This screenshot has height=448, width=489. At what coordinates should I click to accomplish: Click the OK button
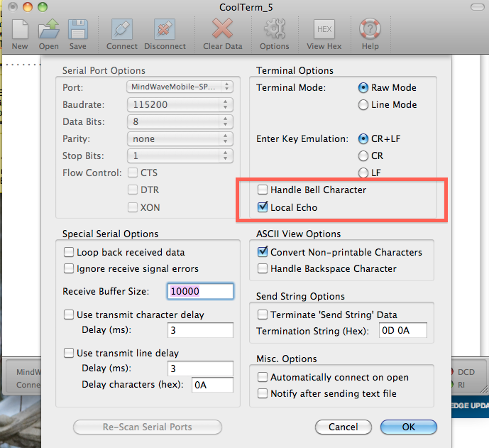(408, 427)
